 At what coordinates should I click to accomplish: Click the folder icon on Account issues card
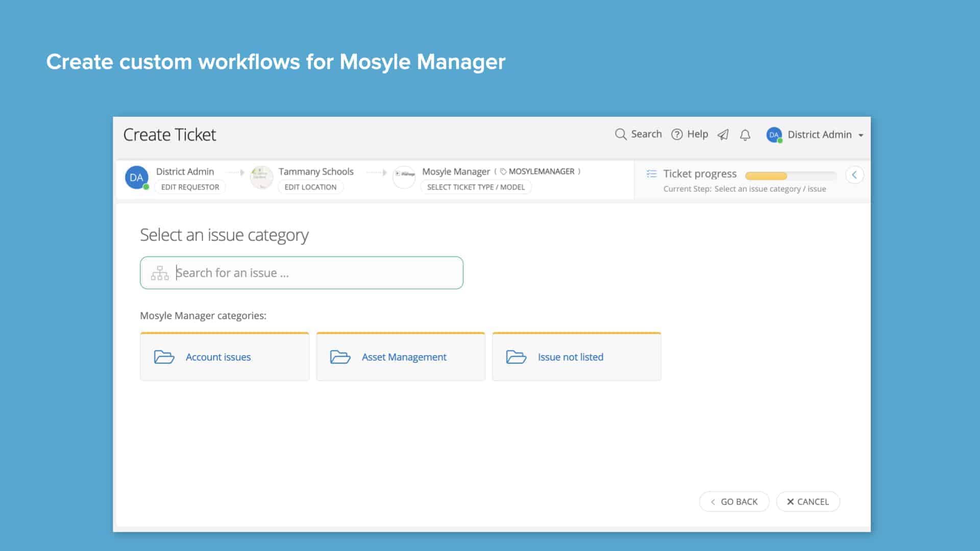(x=163, y=357)
